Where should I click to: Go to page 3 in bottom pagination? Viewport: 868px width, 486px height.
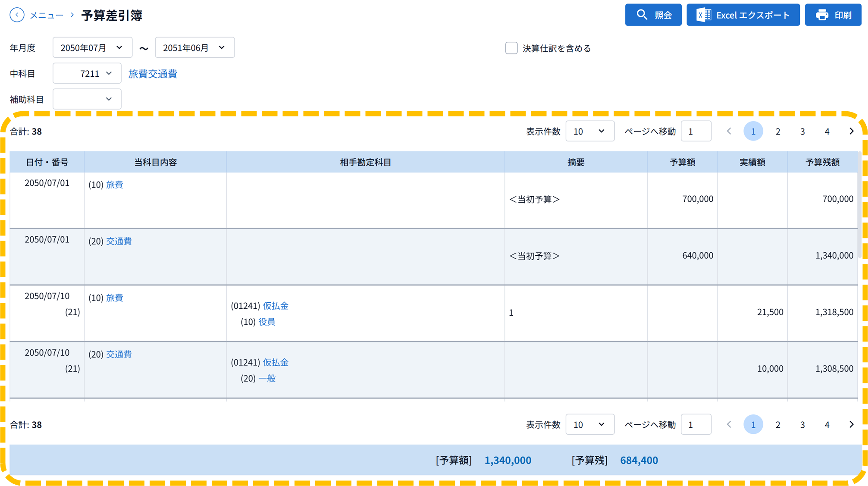pyautogui.click(x=802, y=424)
